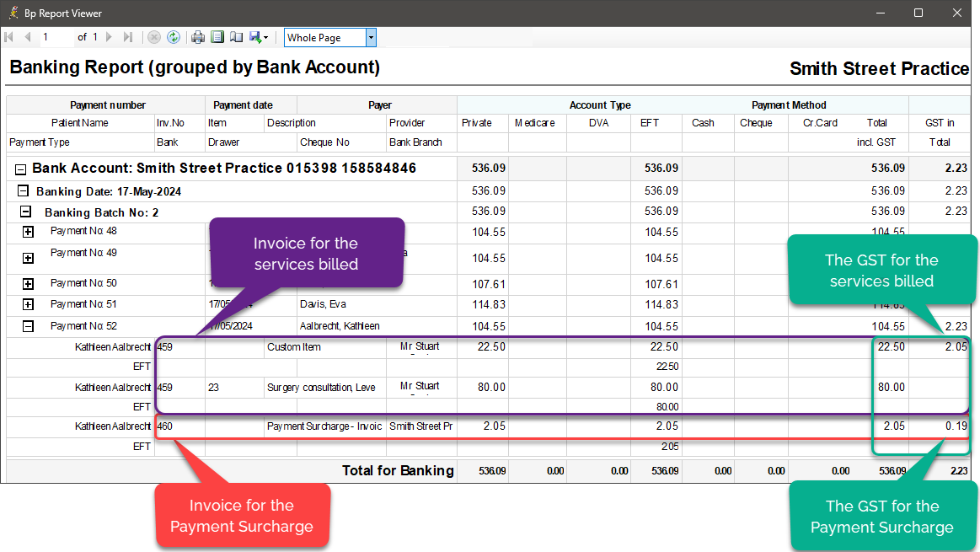The width and height of the screenshot is (980, 552).
Task: Click the stop rendering icon
Action: (154, 37)
